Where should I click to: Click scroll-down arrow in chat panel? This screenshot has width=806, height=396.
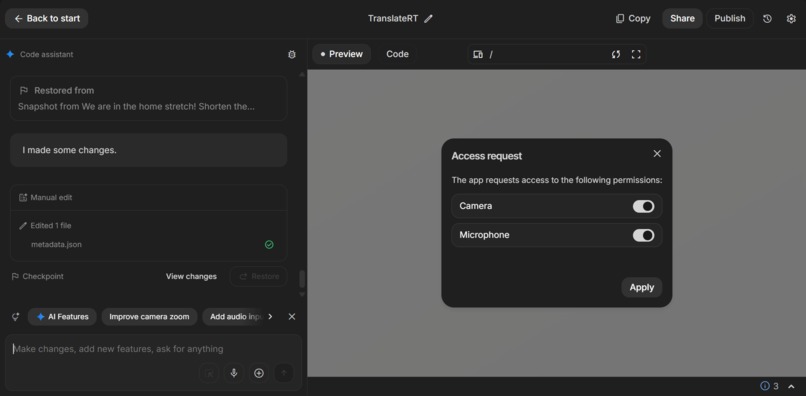(x=302, y=294)
